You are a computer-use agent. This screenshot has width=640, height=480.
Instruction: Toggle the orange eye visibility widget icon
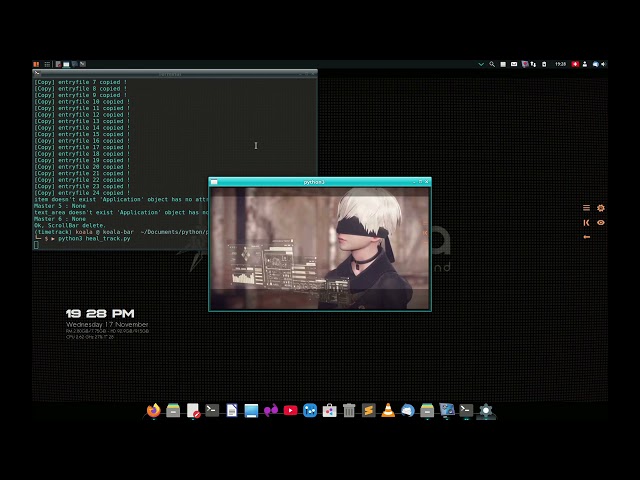click(601, 222)
